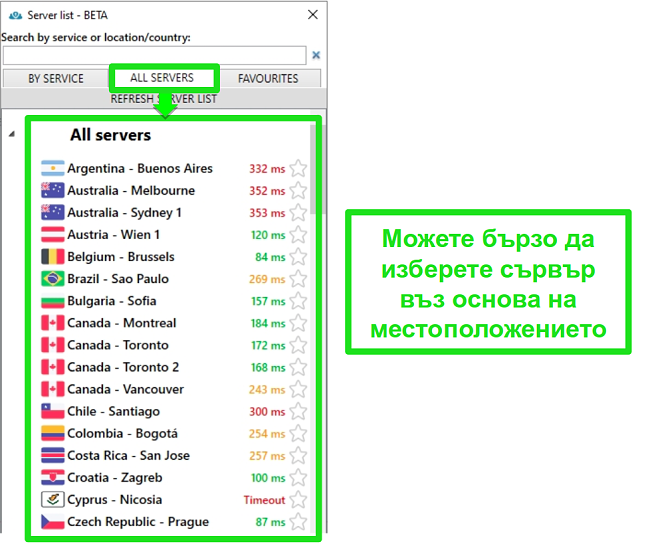Viewport: 650px width, 546px height.
Task: Select Cyprus - Nicosia server
Action: click(x=115, y=500)
